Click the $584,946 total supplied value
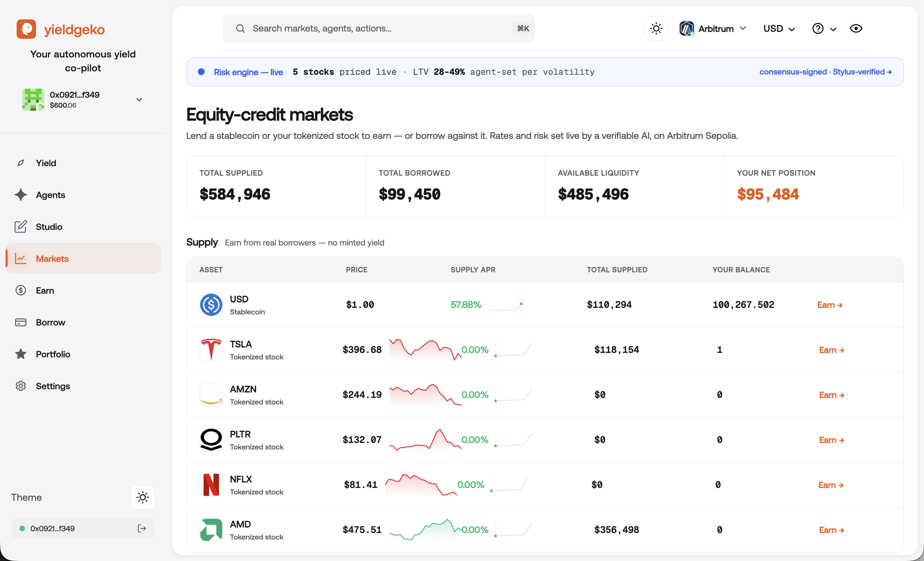The height and width of the screenshot is (561, 924). [x=235, y=194]
